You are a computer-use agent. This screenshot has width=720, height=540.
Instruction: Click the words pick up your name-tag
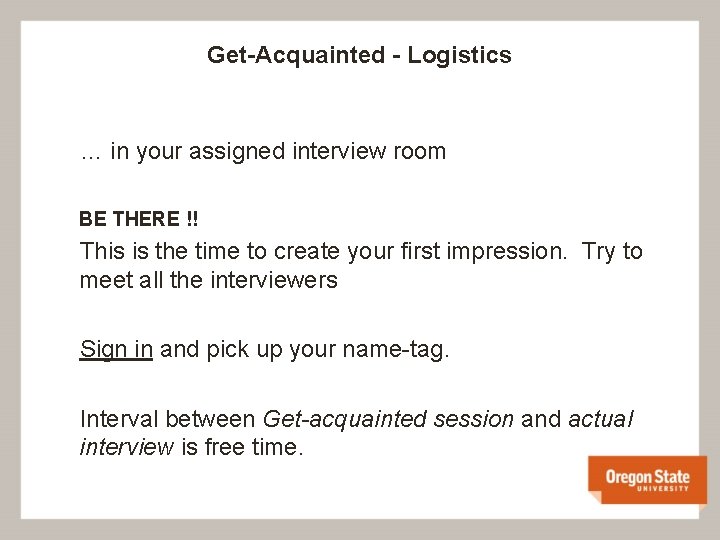(328, 349)
